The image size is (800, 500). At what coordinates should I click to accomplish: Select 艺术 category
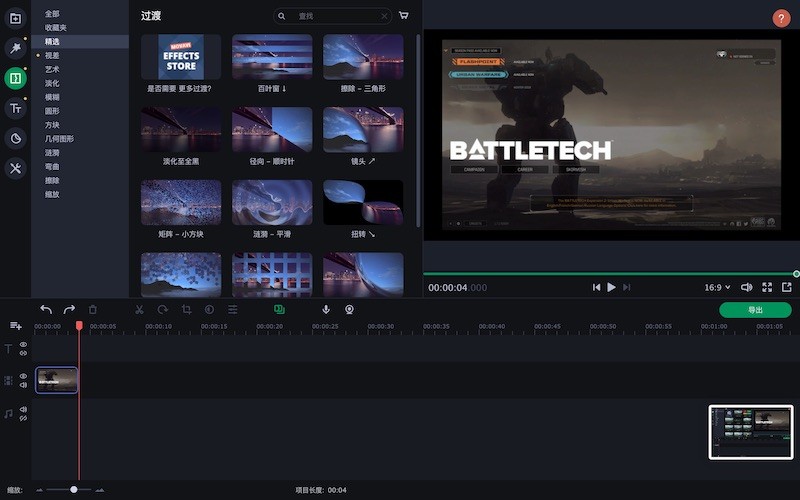52,69
